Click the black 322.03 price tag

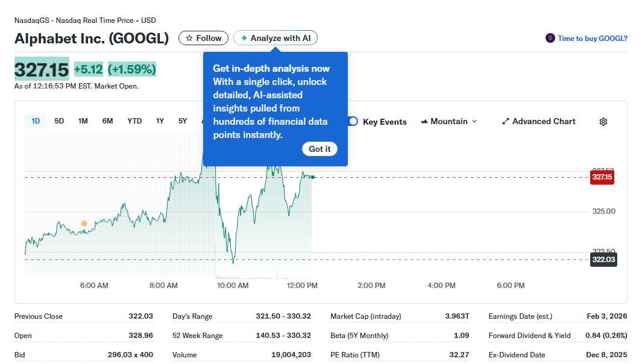pyautogui.click(x=603, y=259)
